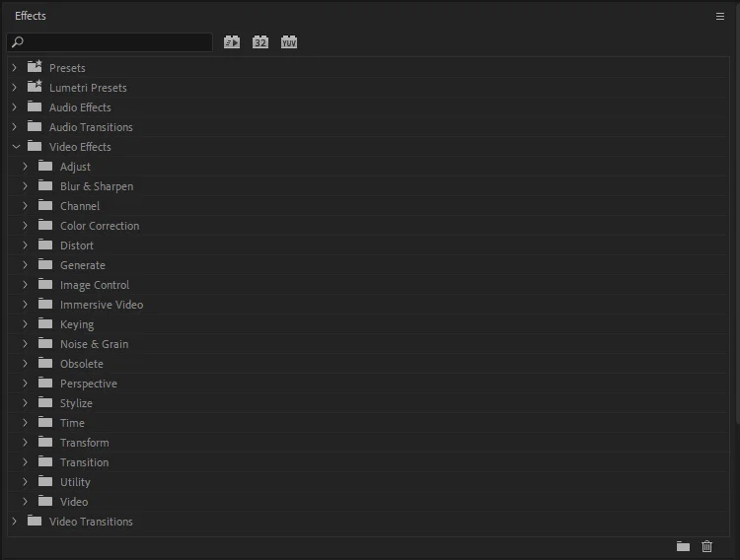This screenshot has width=740, height=560.
Task: Select the Stylize label
Action: pos(76,403)
